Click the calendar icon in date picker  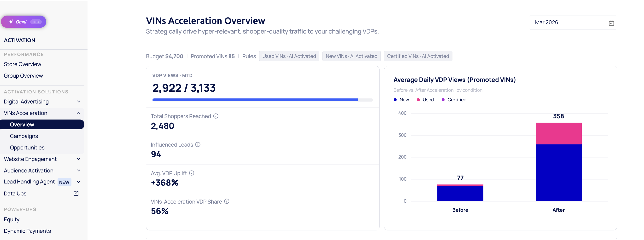pyautogui.click(x=611, y=23)
